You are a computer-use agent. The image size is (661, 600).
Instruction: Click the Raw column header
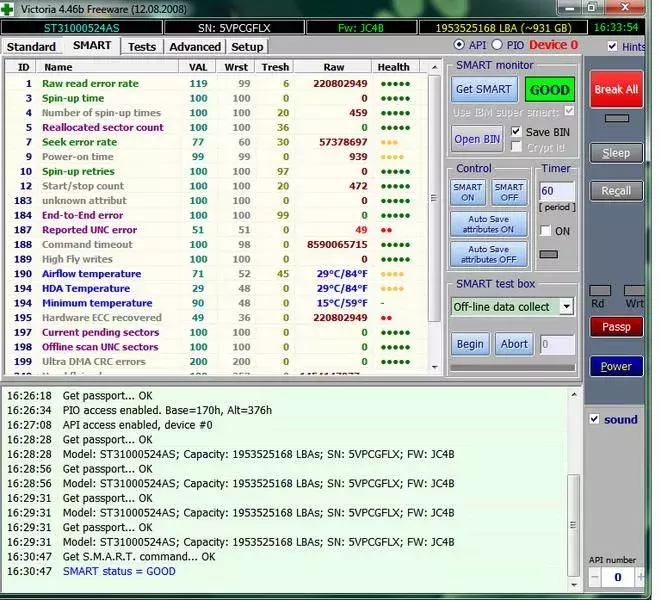coord(333,67)
